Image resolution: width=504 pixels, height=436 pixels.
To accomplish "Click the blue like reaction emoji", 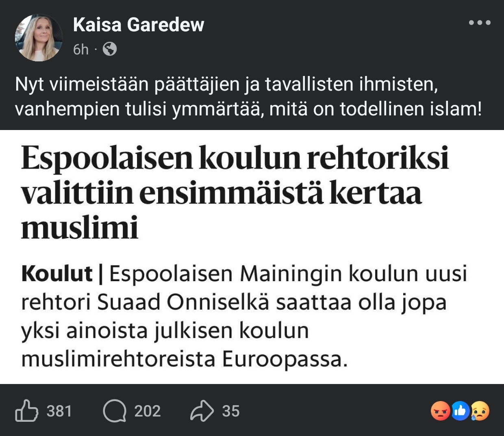I will (x=460, y=411).
